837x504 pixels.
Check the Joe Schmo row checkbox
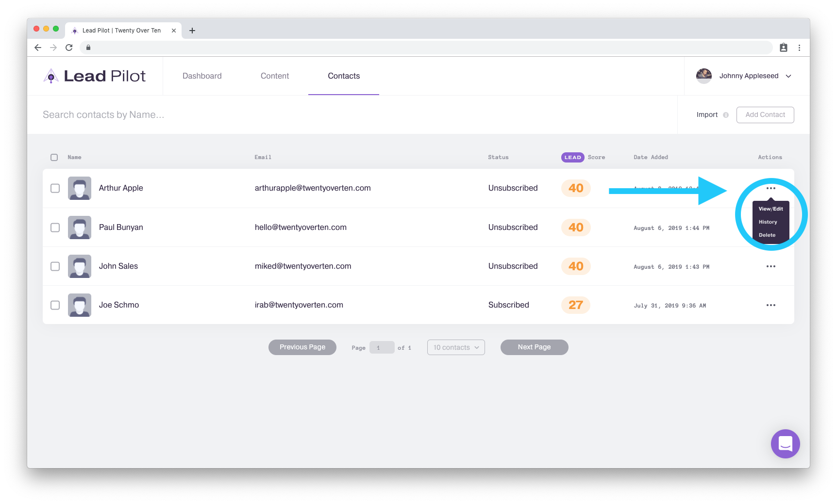(55, 305)
